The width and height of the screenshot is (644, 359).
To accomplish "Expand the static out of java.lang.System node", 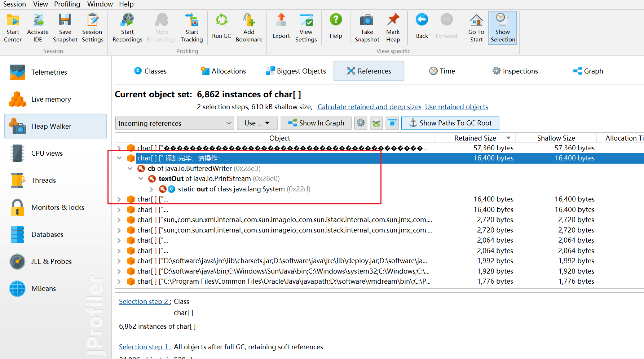I will point(151,189).
